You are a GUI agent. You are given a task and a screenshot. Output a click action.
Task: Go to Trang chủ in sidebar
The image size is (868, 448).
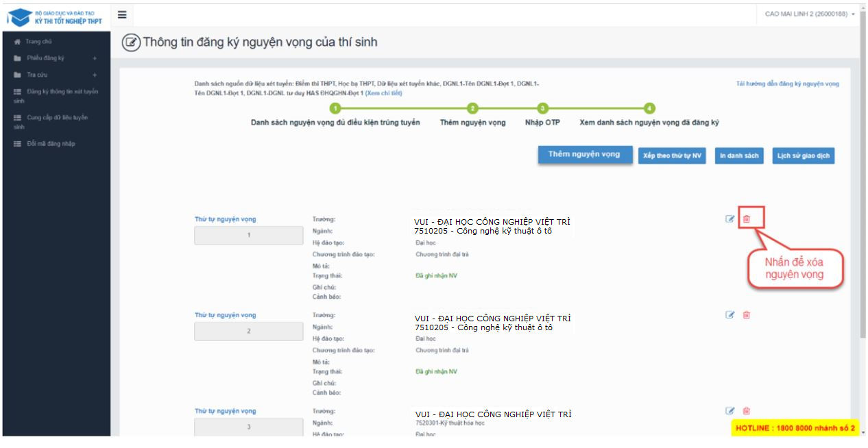(38, 42)
